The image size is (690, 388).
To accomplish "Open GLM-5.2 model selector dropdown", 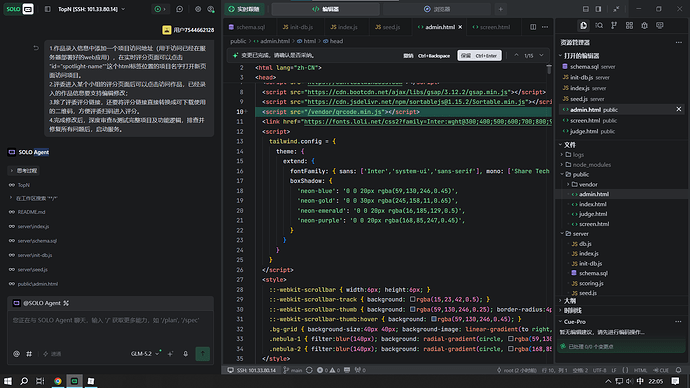I will [x=145, y=354].
